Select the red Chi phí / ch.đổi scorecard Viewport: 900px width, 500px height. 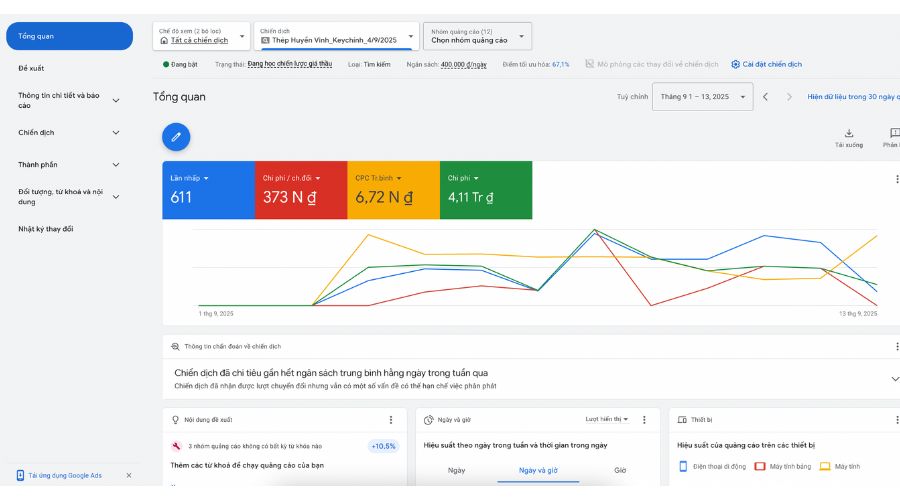pyautogui.click(x=301, y=190)
